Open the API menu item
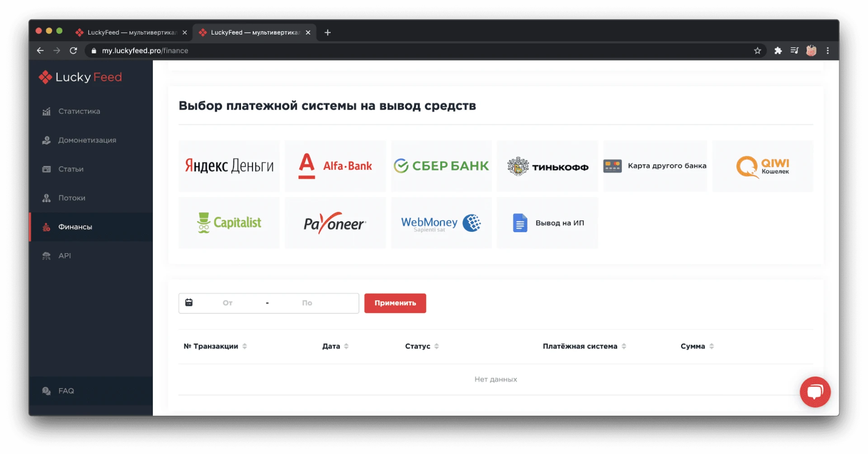This screenshot has width=868, height=454. click(91, 256)
